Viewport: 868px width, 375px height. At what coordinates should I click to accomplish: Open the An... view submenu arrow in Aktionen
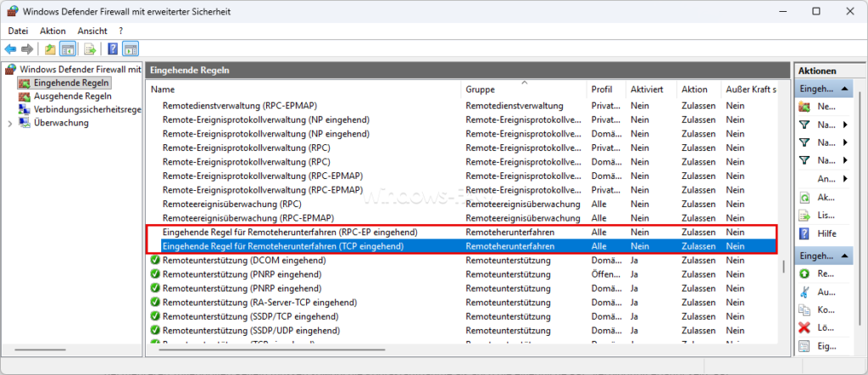(x=845, y=179)
